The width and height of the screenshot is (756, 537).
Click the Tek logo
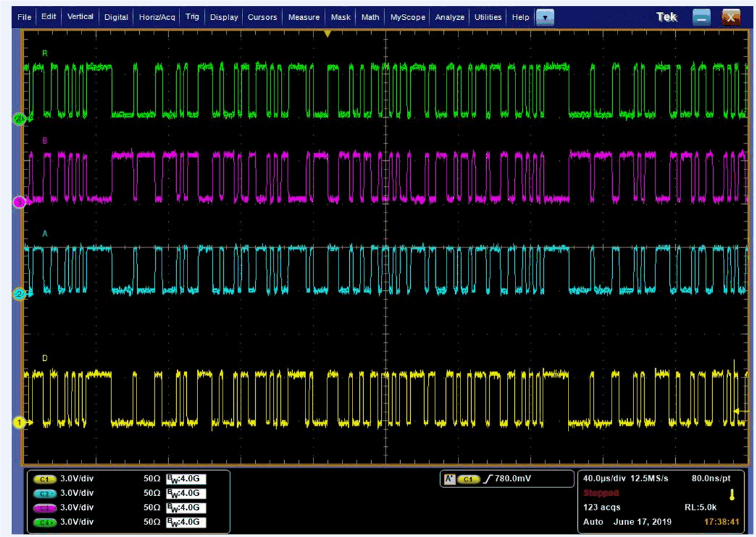pyautogui.click(x=667, y=17)
